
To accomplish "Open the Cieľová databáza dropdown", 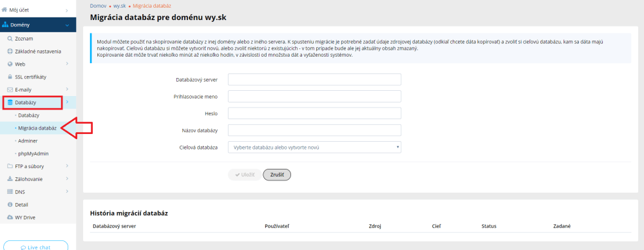I will pyautogui.click(x=315, y=147).
